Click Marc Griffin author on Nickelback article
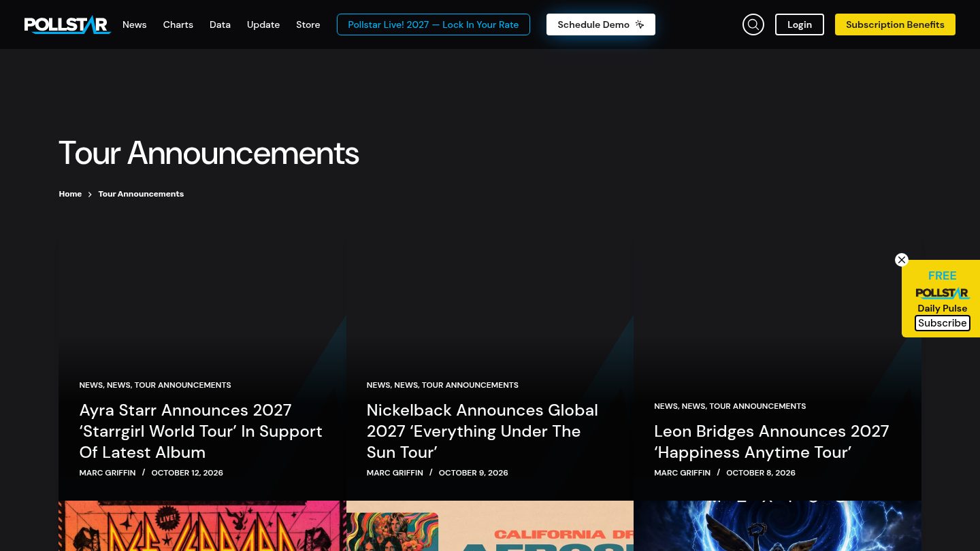 point(395,473)
